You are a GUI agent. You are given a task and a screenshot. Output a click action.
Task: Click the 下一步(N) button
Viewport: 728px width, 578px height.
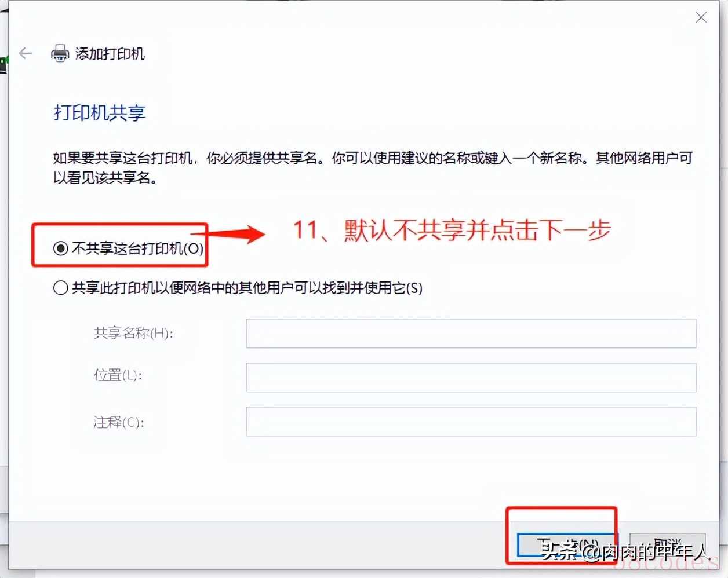566,546
